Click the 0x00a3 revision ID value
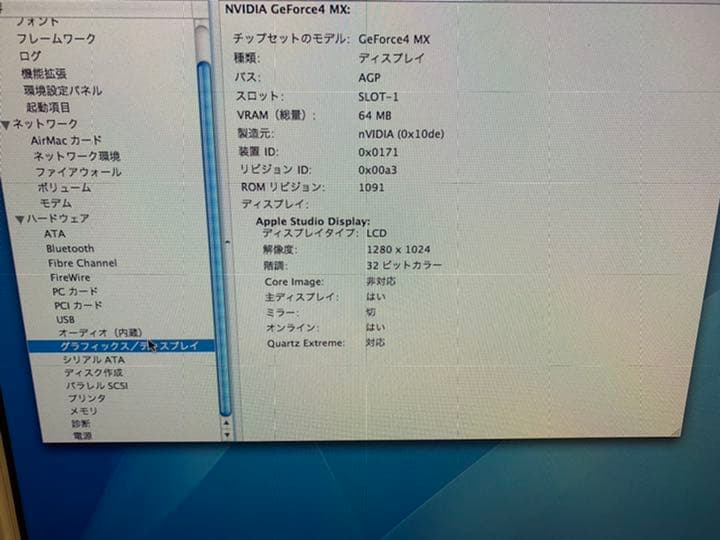This screenshot has height=540, width=720. 377,170
